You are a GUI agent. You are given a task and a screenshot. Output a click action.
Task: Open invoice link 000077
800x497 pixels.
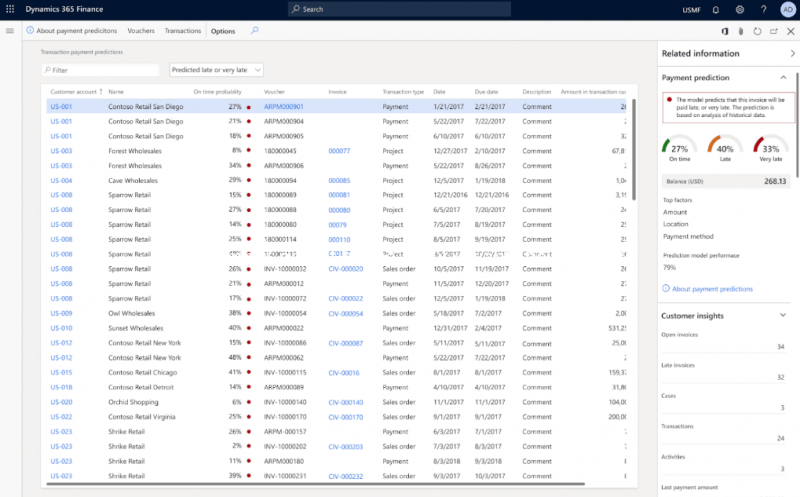(339, 151)
